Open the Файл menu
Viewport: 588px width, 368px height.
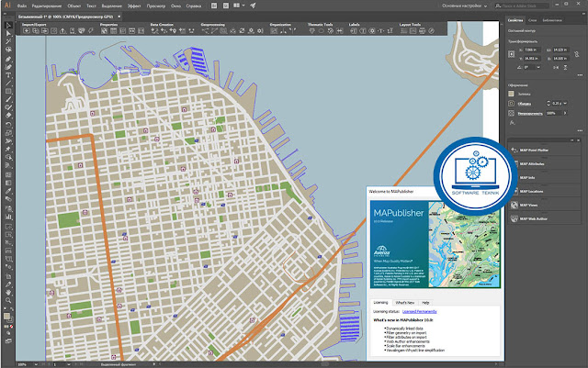[x=22, y=6]
